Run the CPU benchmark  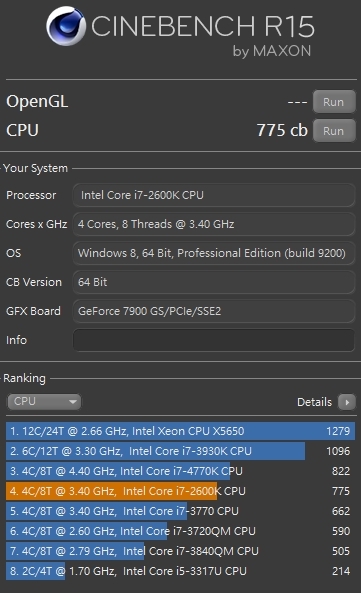tap(334, 131)
